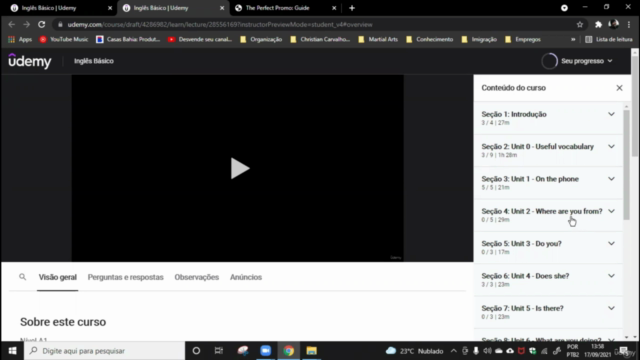Open Seção 4: Unit 2 section title
The image size is (640, 360).
click(542, 211)
